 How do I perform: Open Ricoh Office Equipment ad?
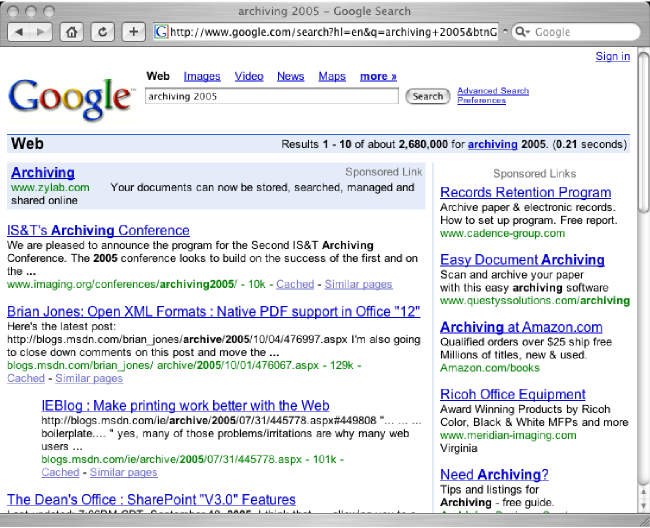coord(513,394)
